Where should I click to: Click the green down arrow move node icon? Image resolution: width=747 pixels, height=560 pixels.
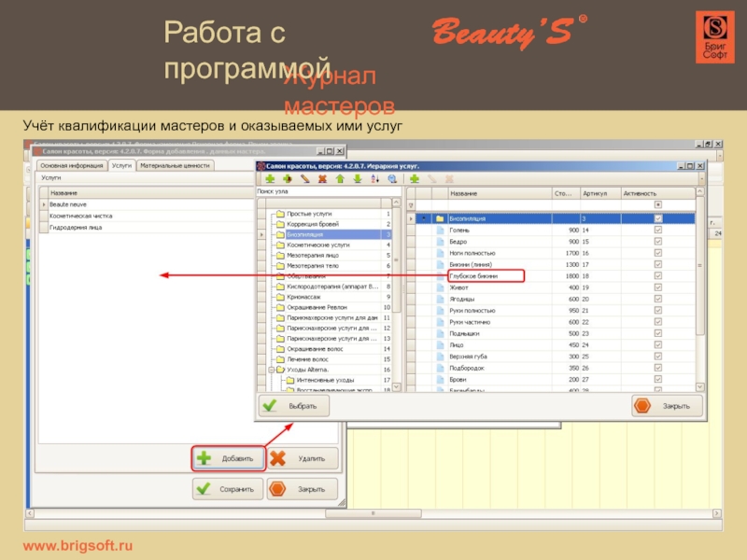click(358, 179)
